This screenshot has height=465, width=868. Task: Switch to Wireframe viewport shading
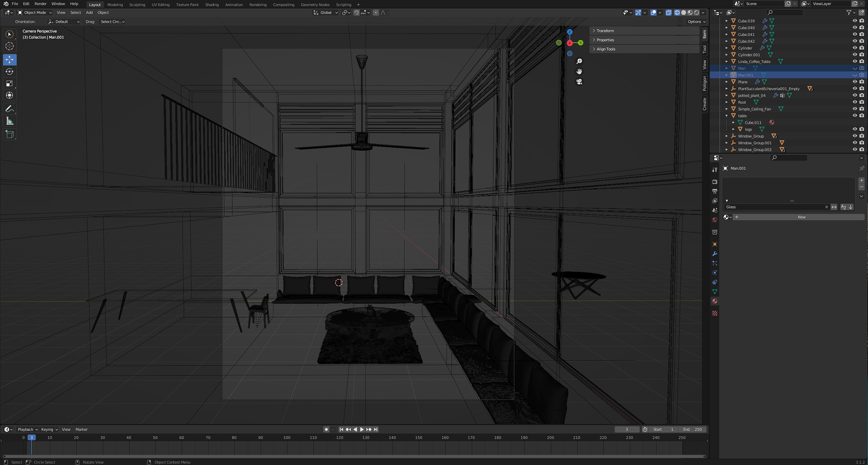pos(677,13)
